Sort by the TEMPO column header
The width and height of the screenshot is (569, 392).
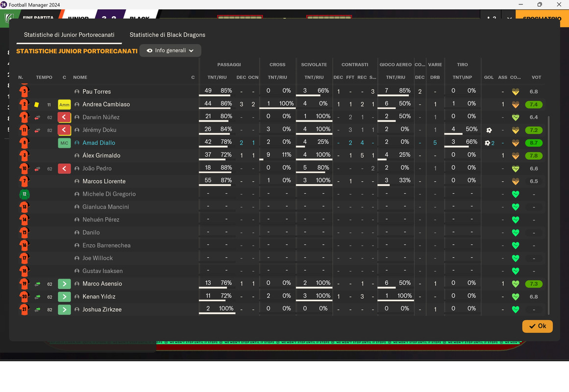[x=44, y=77]
